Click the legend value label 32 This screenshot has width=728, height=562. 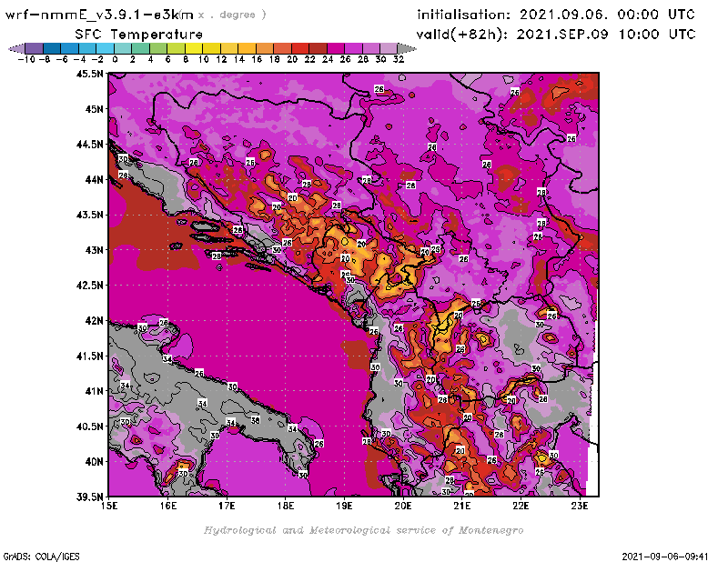point(399,59)
